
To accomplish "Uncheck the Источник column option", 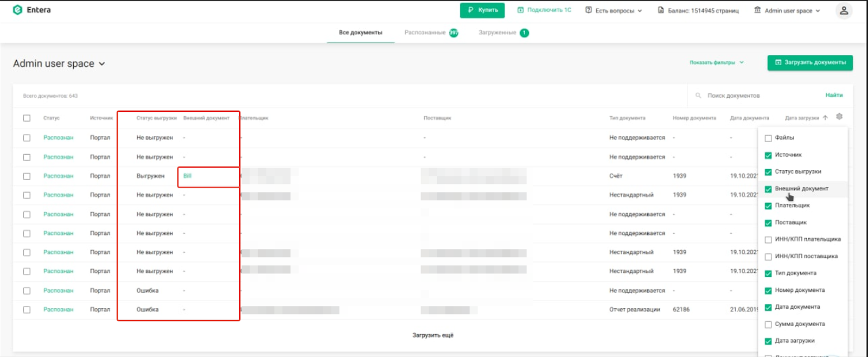I will [768, 155].
